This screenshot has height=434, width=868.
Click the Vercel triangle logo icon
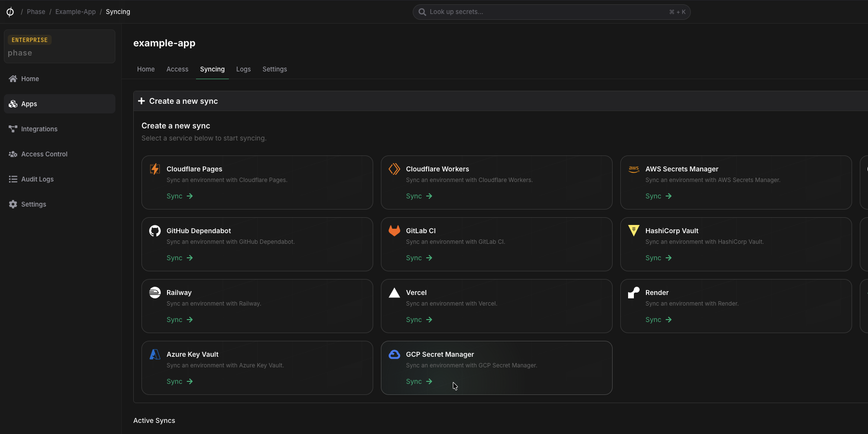[x=394, y=293]
